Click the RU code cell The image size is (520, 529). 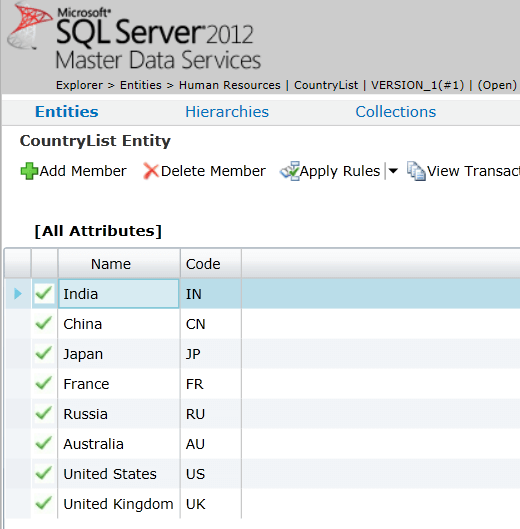[x=211, y=414]
